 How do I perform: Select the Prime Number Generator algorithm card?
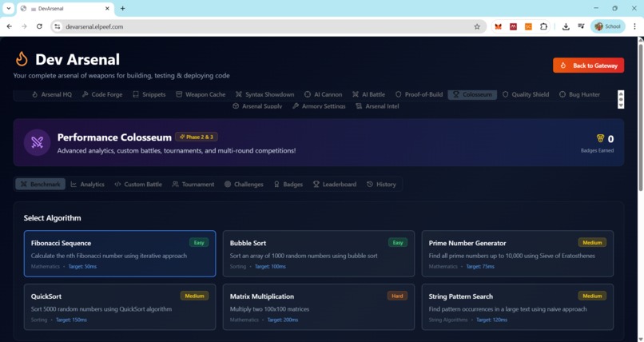click(518, 254)
